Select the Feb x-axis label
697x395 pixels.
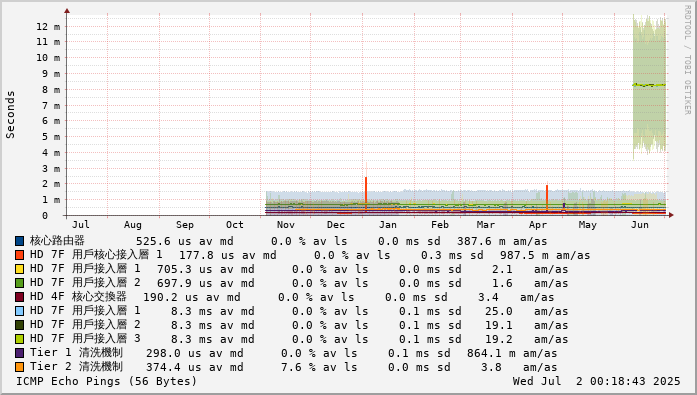click(x=440, y=225)
